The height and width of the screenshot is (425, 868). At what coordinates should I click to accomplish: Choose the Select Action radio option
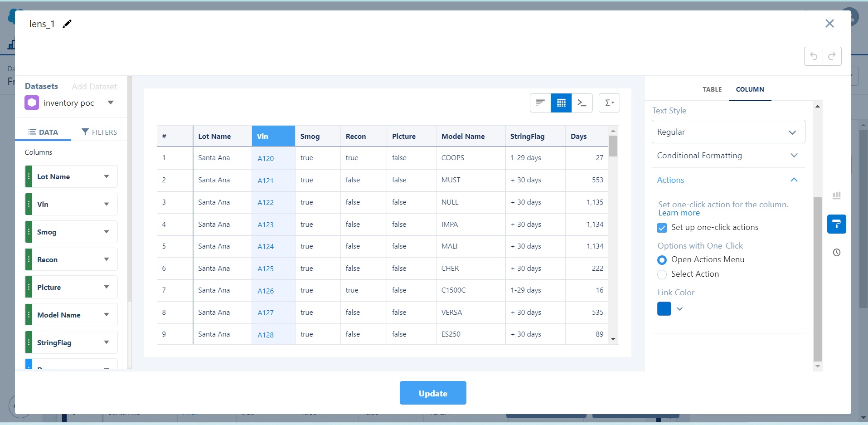click(x=662, y=274)
